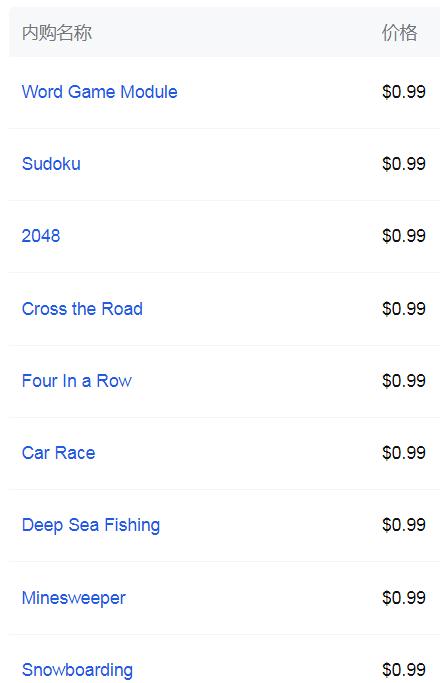Open the Deep Sea Fishing link
The image size is (440, 683).
point(91,525)
